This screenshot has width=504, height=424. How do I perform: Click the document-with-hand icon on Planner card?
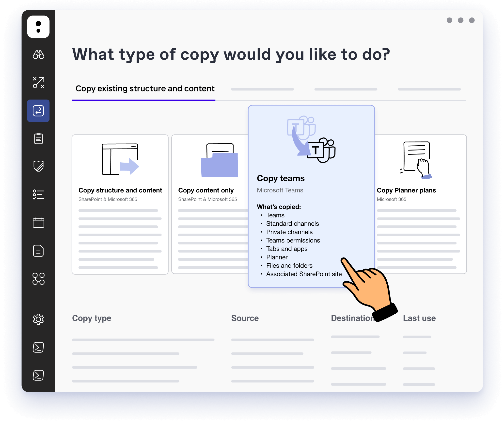(x=416, y=160)
